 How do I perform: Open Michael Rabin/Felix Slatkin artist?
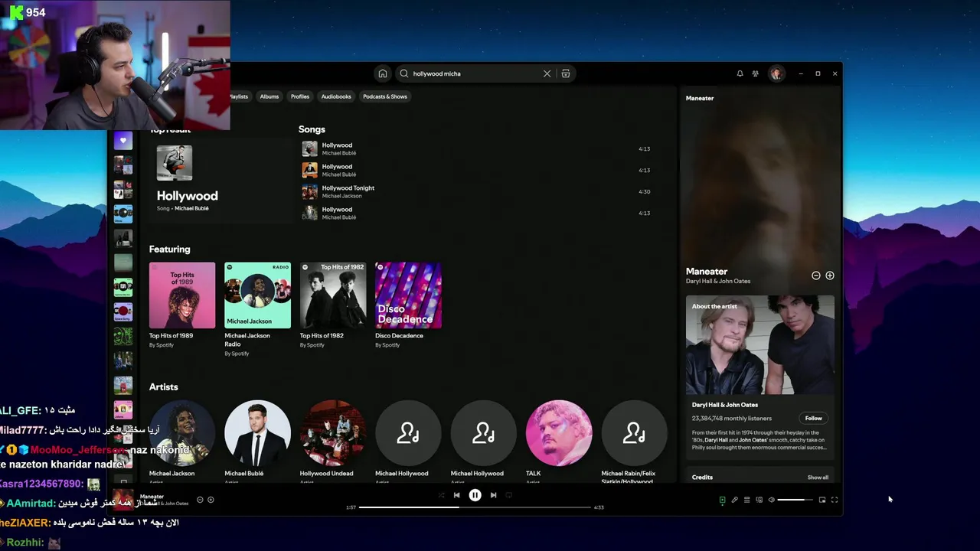pyautogui.click(x=634, y=433)
